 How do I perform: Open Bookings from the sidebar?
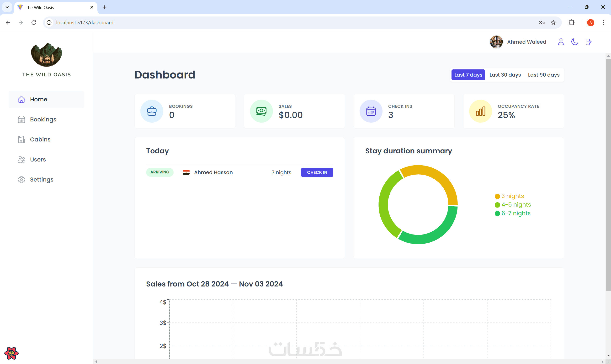[x=43, y=120]
